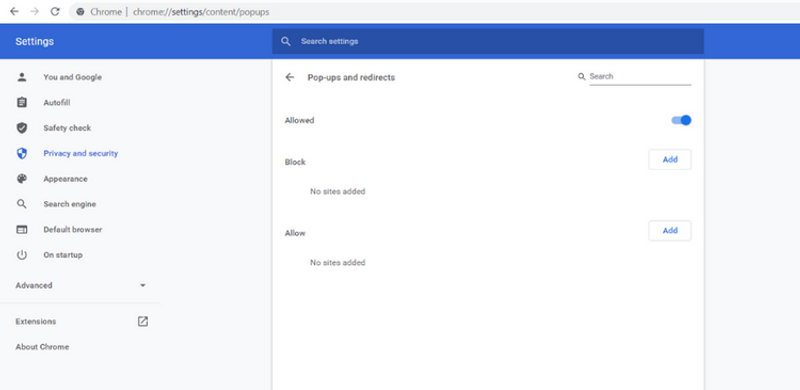Click the On startup power icon
This screenshot has width=800, height=390.
pyautogui.click(x=21, y=255)
